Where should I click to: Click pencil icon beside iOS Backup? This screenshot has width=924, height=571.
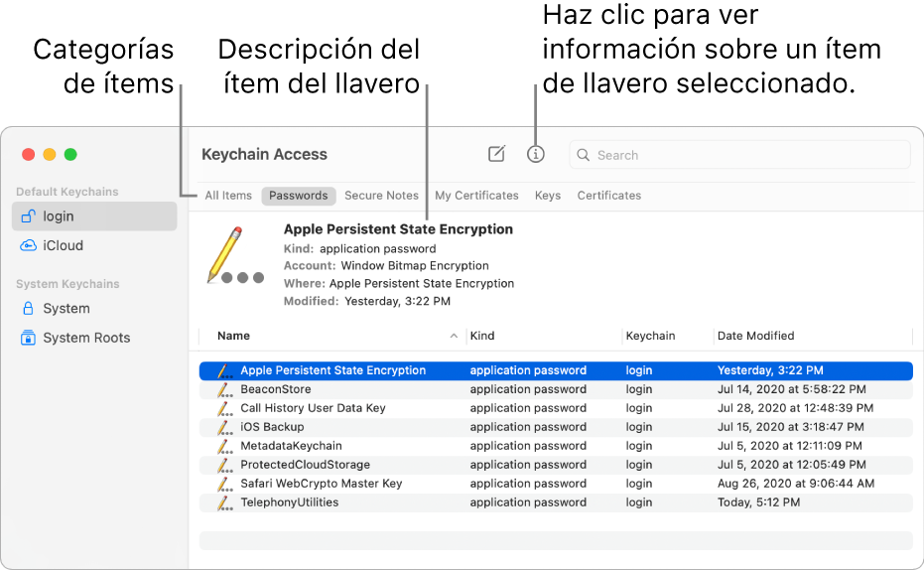224,427
